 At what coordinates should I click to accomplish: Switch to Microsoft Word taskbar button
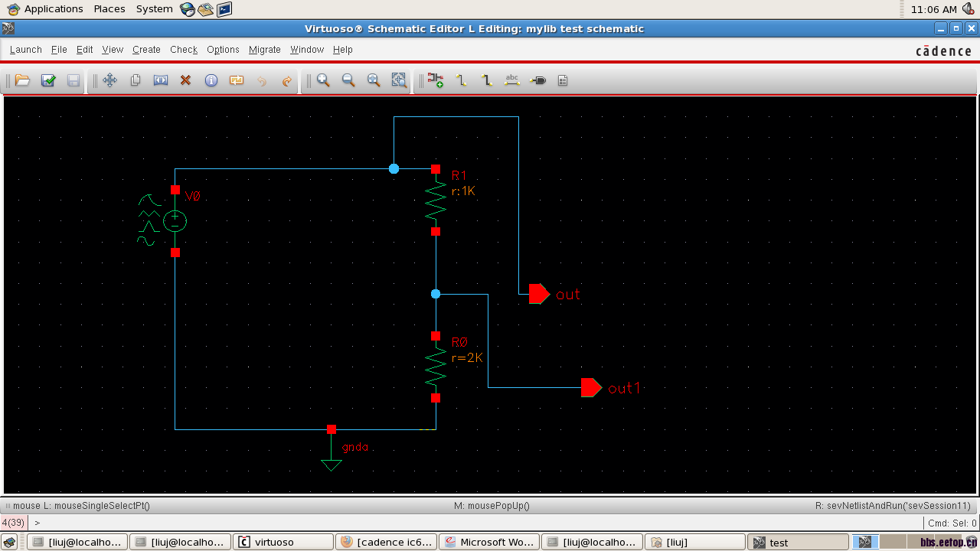(489, 542)
